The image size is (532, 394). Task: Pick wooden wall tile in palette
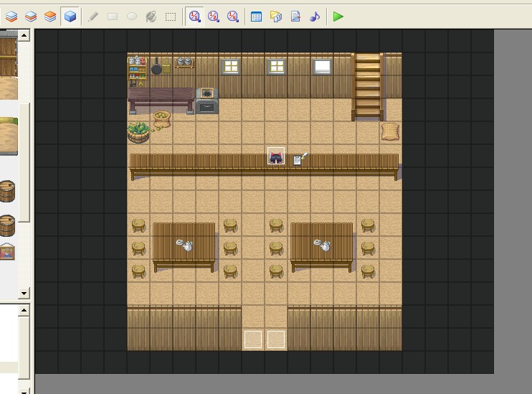pos(9,56)
